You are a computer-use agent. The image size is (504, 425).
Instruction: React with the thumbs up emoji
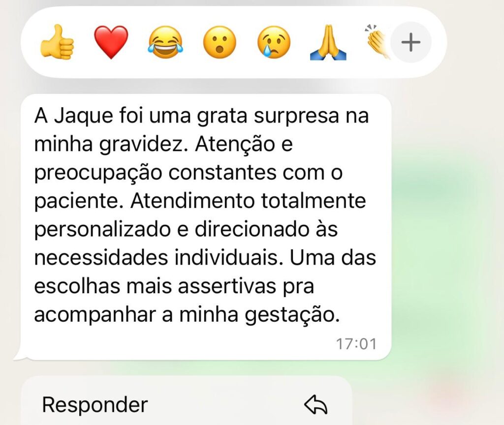point(57,42)
